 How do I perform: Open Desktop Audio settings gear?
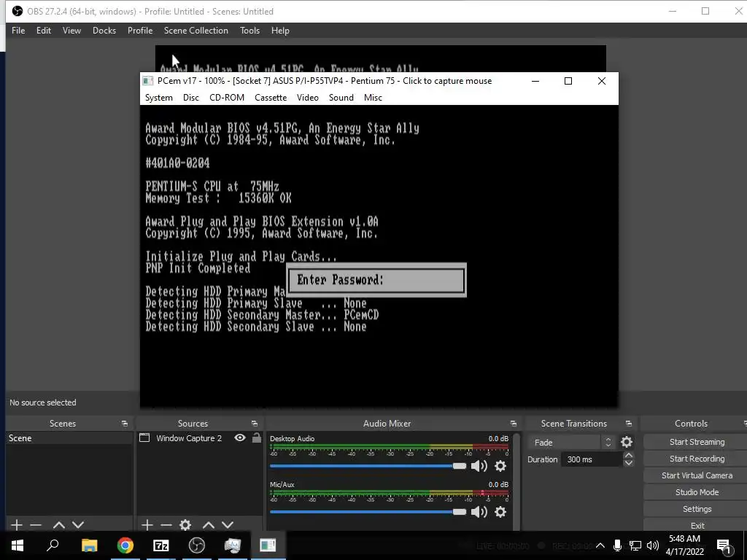click(500, 466)
